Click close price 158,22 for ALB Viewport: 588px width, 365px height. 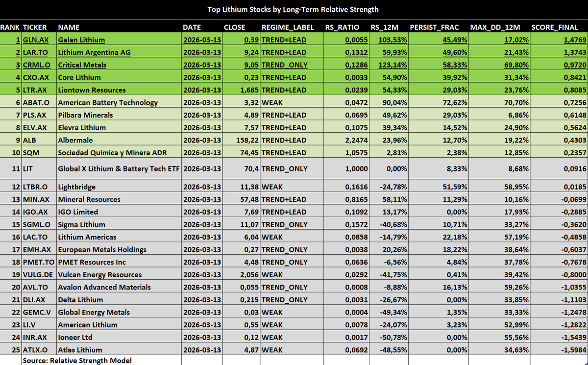tap(247, 140)
